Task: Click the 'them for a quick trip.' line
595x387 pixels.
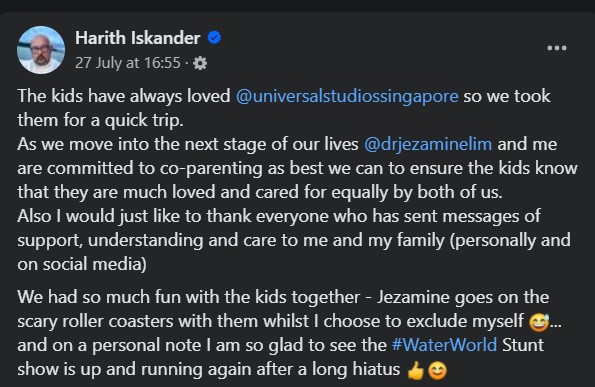Action: (x=101, y=120)
